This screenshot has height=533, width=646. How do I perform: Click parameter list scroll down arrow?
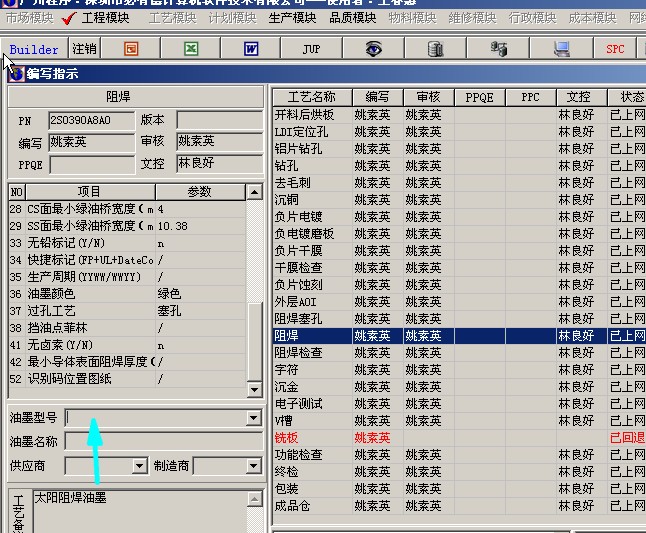255,389
